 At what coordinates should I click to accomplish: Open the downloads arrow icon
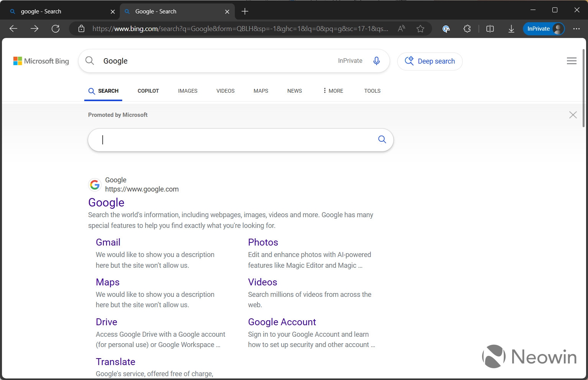point(511,29)
